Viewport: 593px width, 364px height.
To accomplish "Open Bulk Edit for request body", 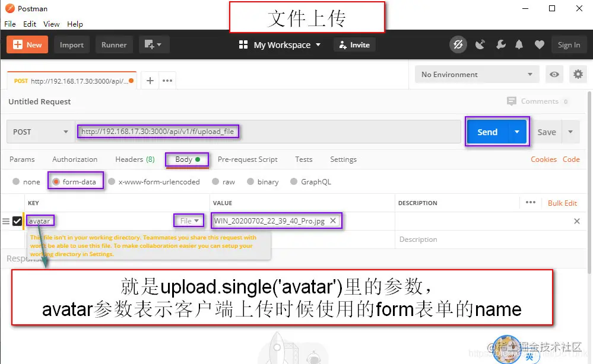I will point(562,203).
